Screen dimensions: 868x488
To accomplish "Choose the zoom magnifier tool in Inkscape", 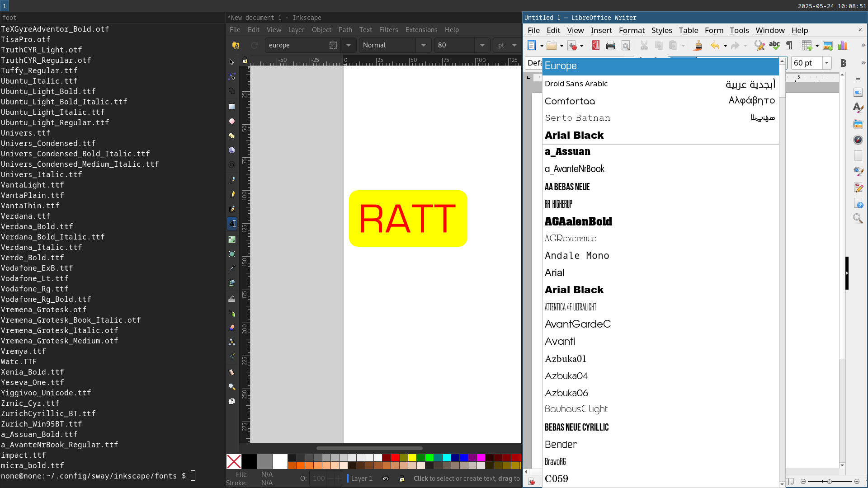I will pyautogui.click(x=232, y=387).
